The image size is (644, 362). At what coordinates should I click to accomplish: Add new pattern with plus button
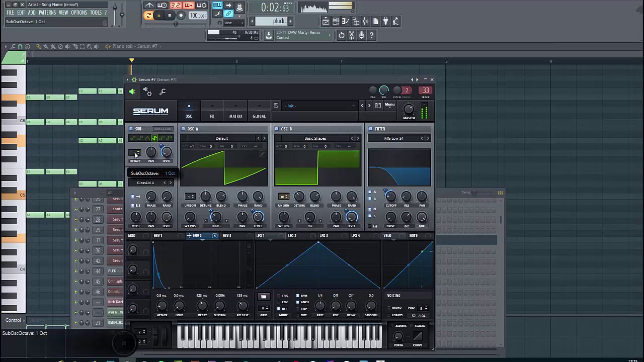coord(290,21)
